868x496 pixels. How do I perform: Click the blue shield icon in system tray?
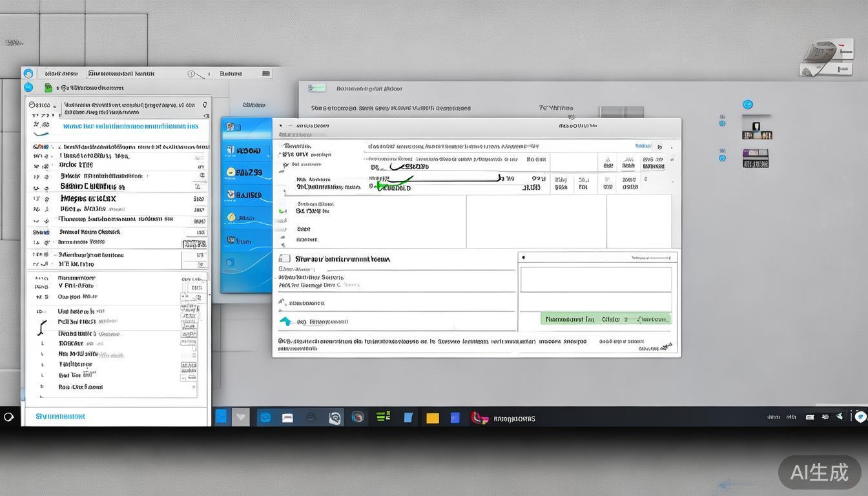[x=860, y=417]
